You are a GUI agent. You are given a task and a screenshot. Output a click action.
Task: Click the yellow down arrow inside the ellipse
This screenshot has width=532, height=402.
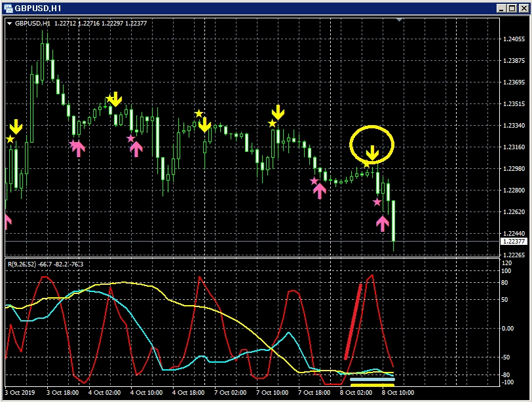(371, 153)
